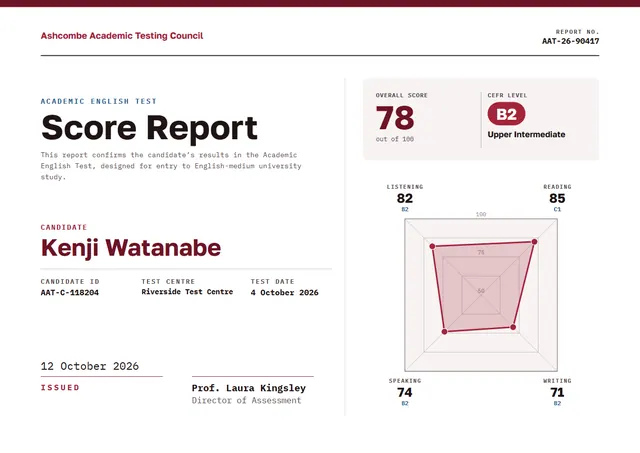The height and width of the screenshot is (453, 640).
Task: Click the CANDIDATE label
Action: (x=64, y=227)
